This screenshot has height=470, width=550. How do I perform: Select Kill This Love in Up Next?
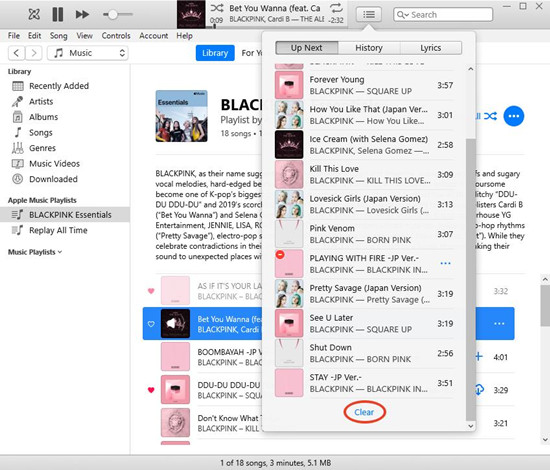[x=364, y=175]
